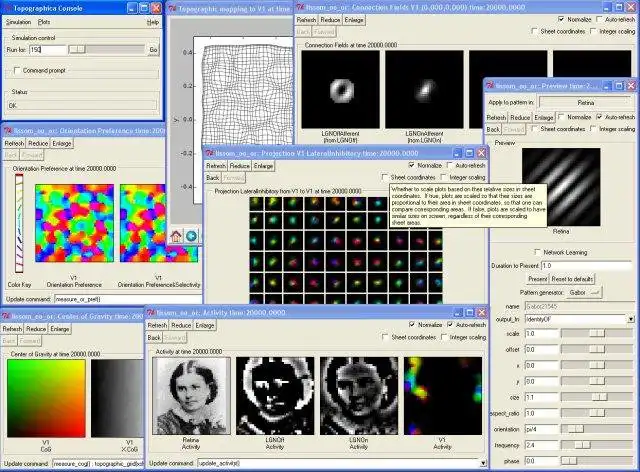Image resolution: width=640 pixels, height=472 pixels.
Task: Expand the output_fn IdentityOF dropdown
Action: point(633,319)
